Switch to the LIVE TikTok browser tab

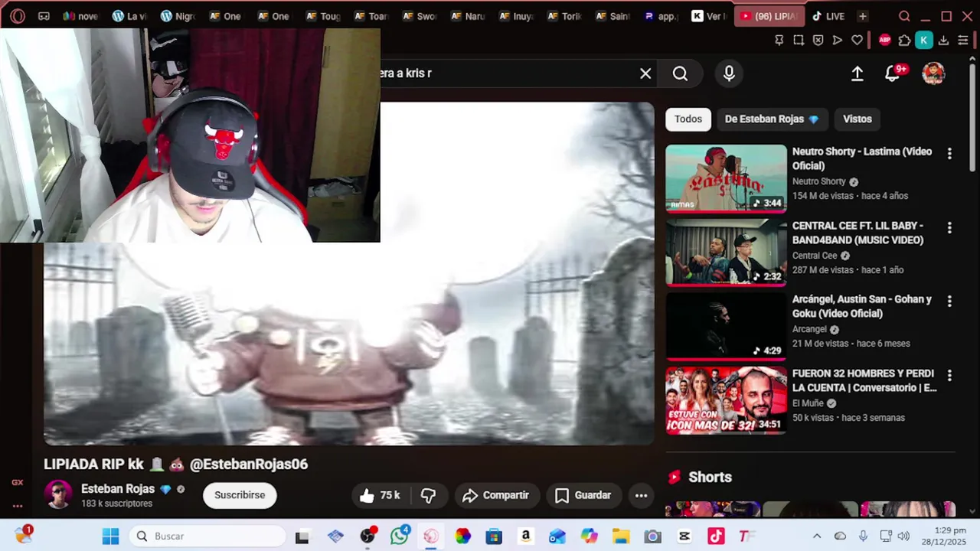(x=828, y=16)
